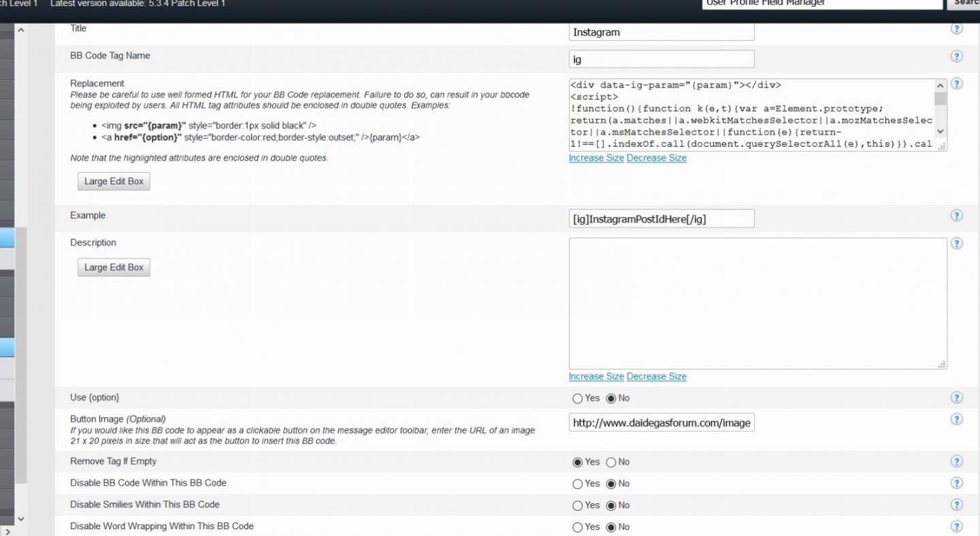
Task: Open Large Edit Box for Replacement
Action: click(x=114, y=182)
